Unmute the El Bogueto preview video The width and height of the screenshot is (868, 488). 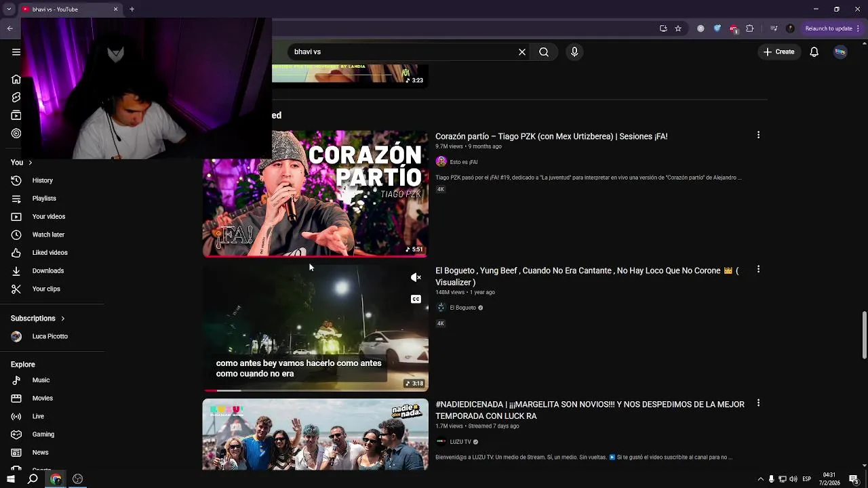(x=416, y=277)
